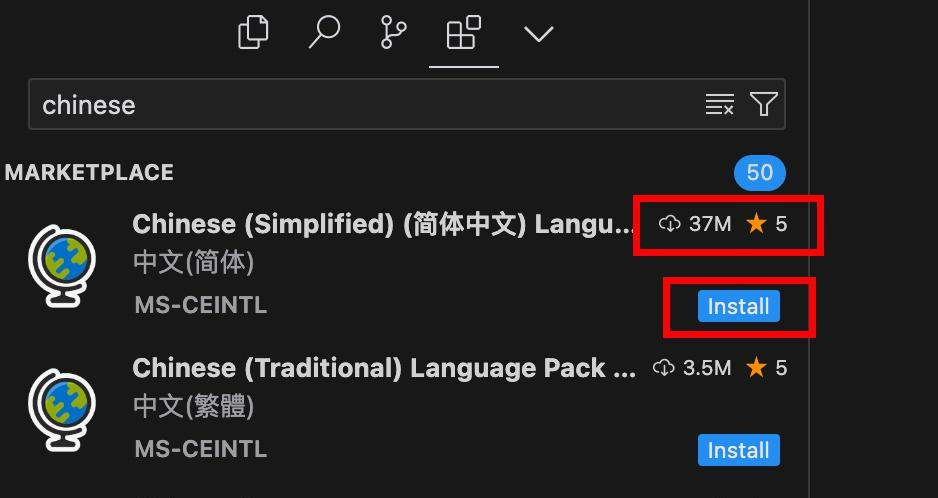Open Chinese (Simplified) extension title
This screenshot has width=938, height=498.
click(x=384, y=224)
